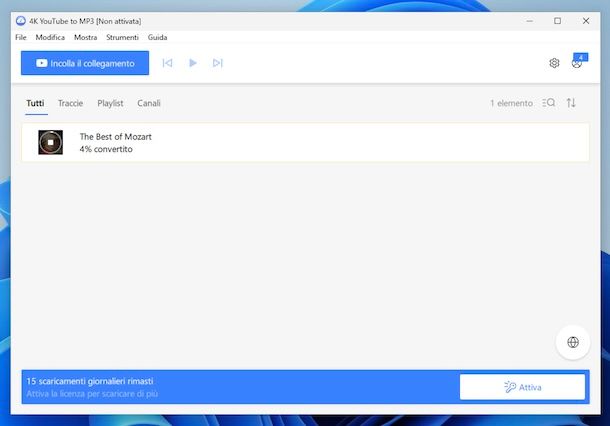Screen dimensions: 610x426
Task: Click the Attiva la licenza per scaricare text
Action: pyautogui.click(x=92, y=394)
